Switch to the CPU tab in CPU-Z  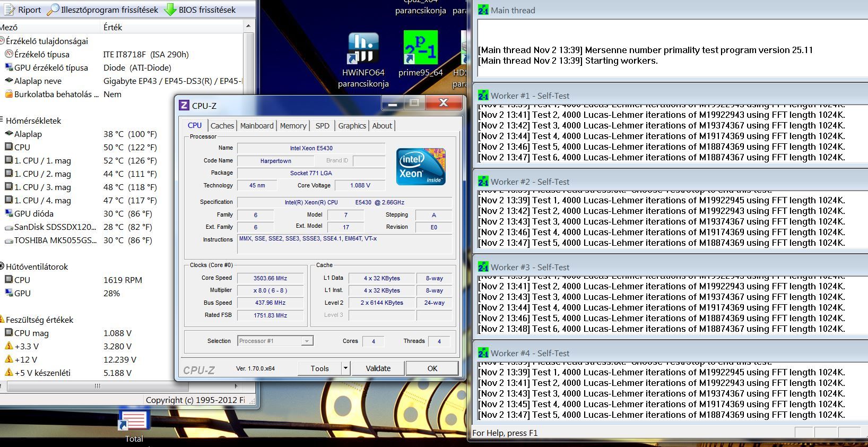[195, 125]
